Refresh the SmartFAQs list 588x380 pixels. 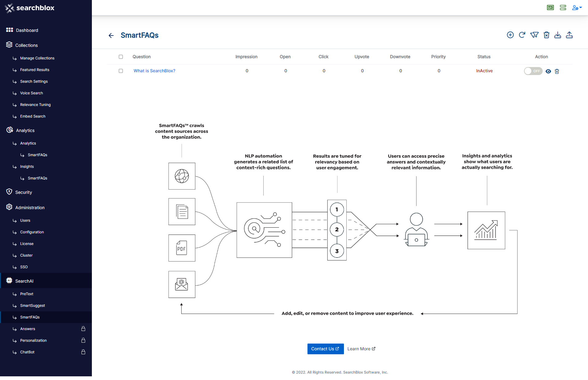(522, 35)
